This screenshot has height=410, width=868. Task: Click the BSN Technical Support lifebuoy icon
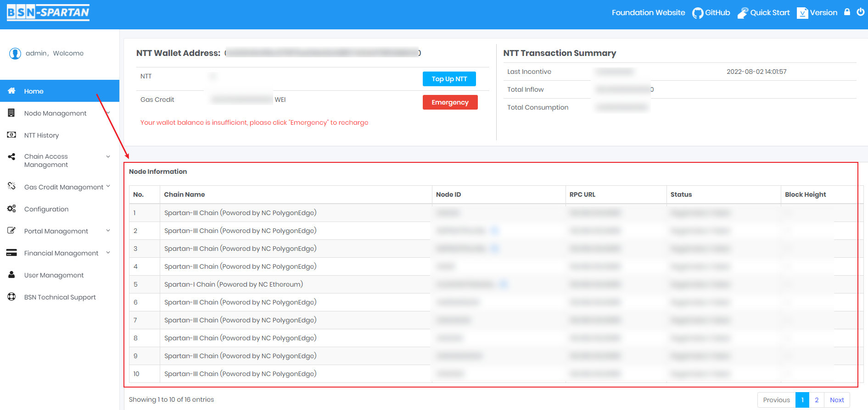coord(11,297)
